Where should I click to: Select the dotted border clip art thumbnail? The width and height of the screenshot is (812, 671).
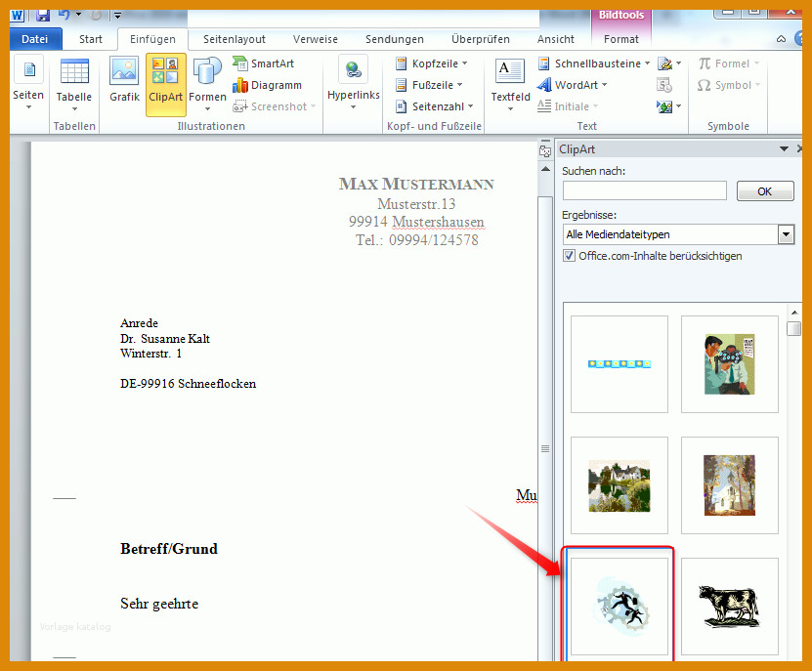[620, 364]
